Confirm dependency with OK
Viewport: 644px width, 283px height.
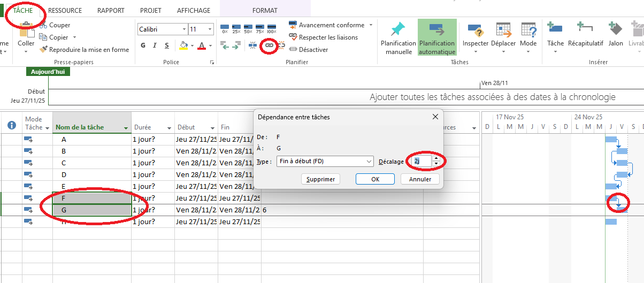coord(375,179)
